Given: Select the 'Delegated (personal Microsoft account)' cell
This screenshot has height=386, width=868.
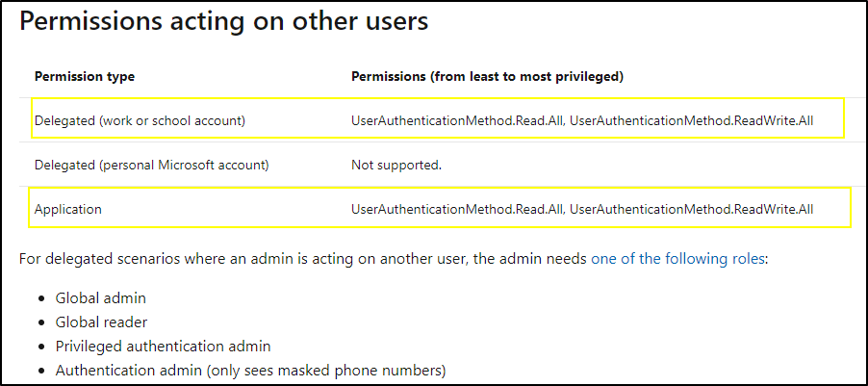Looking at the screenshot, I should 151,165.
